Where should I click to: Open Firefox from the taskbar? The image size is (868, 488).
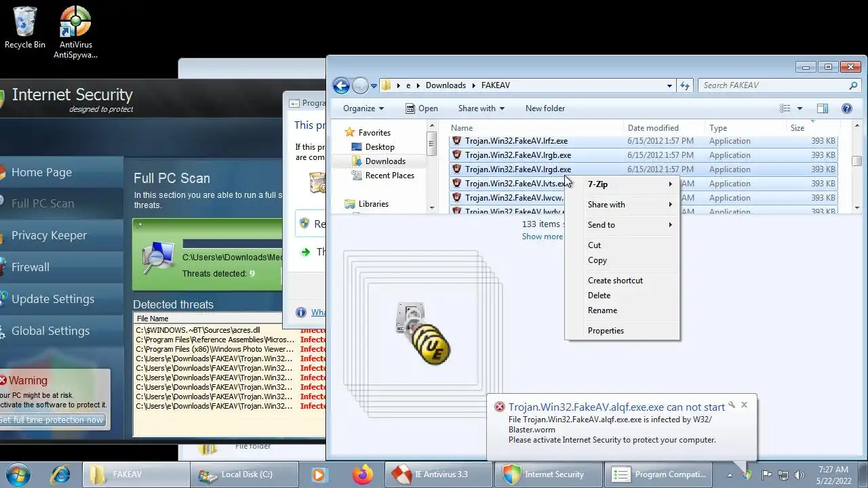click(x=363, y=474)
